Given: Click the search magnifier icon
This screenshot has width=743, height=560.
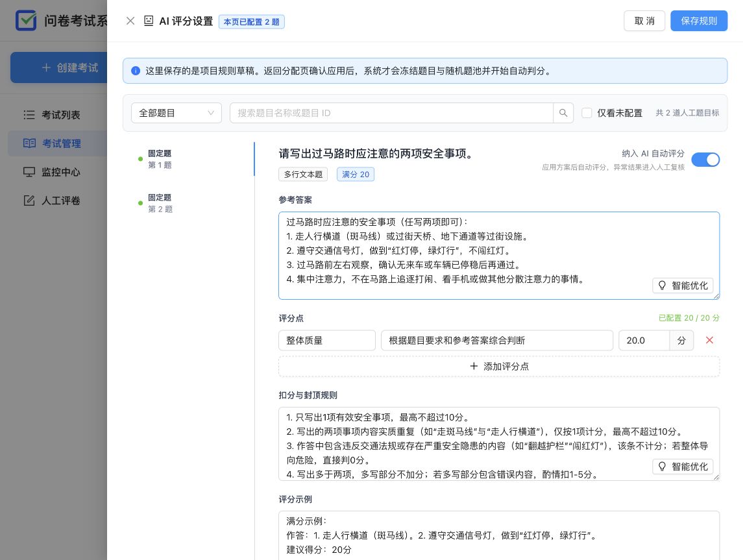Looking at the screenshot, I should coord(563,113).
